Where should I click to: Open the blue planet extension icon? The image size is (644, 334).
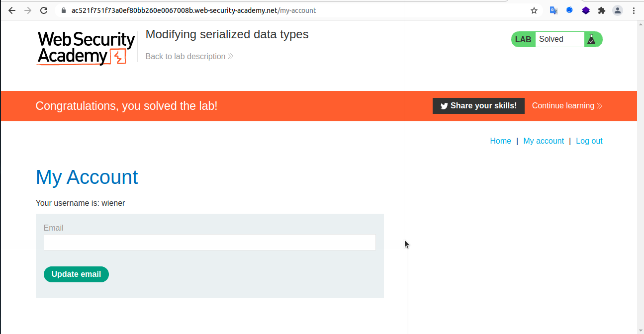569,10
